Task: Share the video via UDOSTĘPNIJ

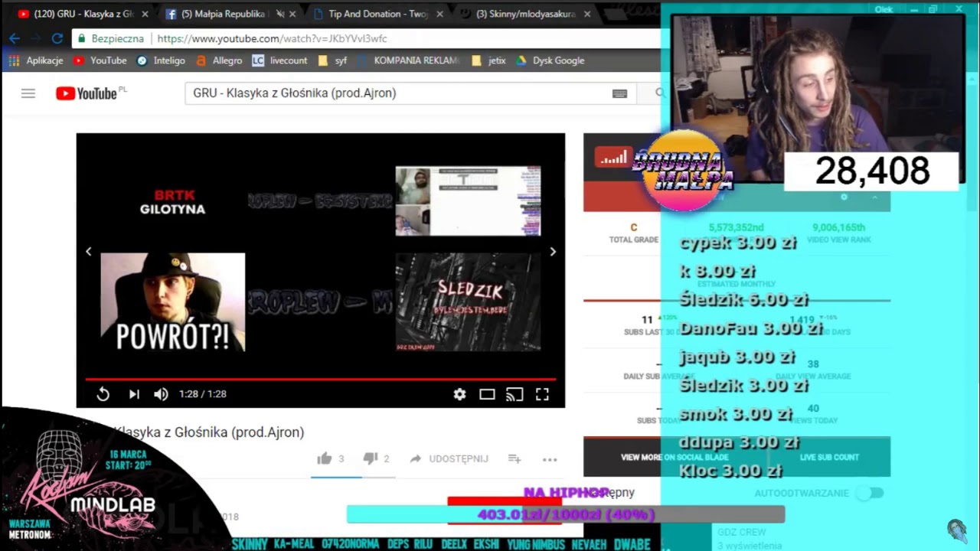Action: point(449,458)
